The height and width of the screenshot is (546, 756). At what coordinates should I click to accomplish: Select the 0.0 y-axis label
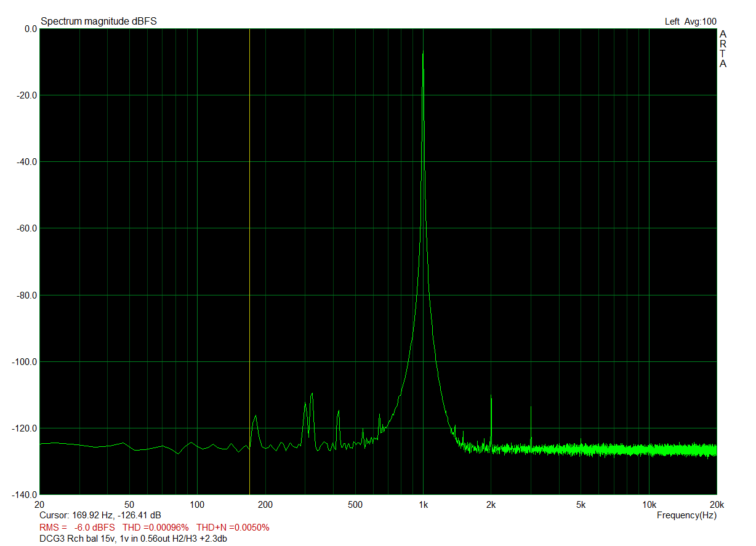click(31, 29)
